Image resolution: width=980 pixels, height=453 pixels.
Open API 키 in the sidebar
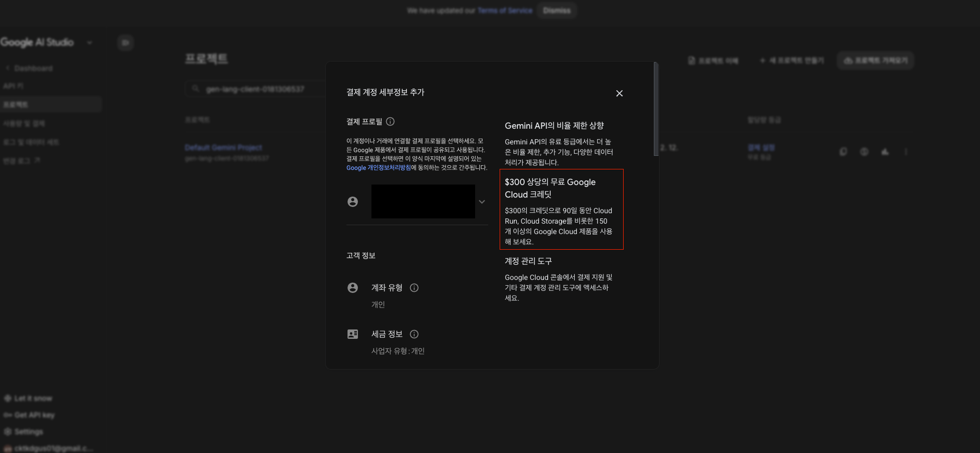click(13, 85)
